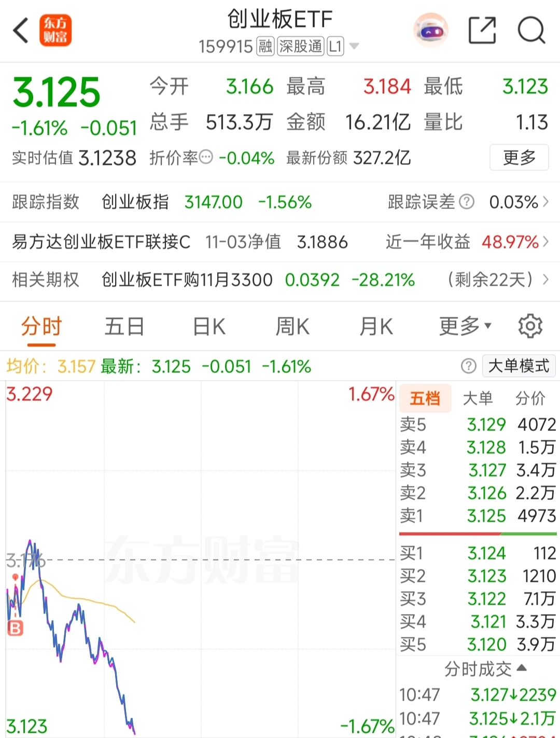The image size is (560, 738).
Task: Open the 创业板指 index link
Action: coord(135,202)
